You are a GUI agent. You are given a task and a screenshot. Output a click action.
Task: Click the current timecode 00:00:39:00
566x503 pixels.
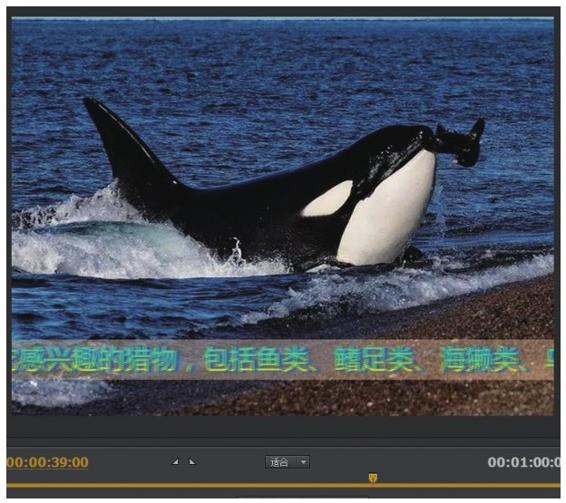click(47, 463)
